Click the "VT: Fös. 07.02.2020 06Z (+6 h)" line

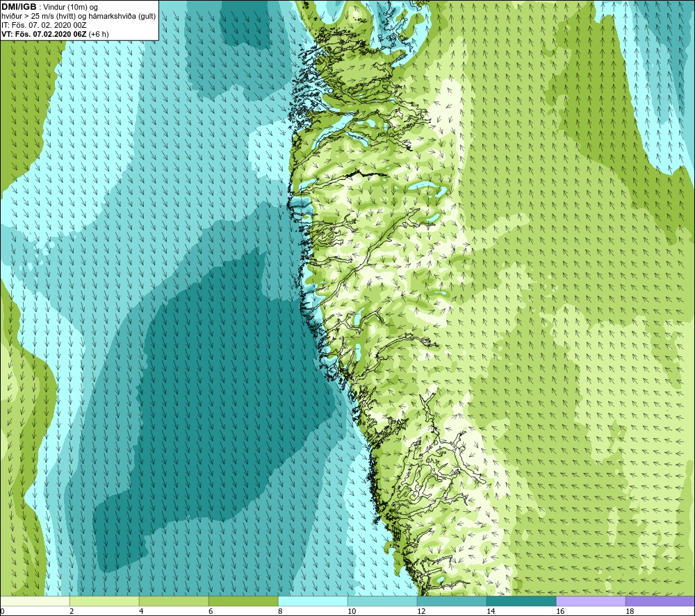(x=55, y=34)
